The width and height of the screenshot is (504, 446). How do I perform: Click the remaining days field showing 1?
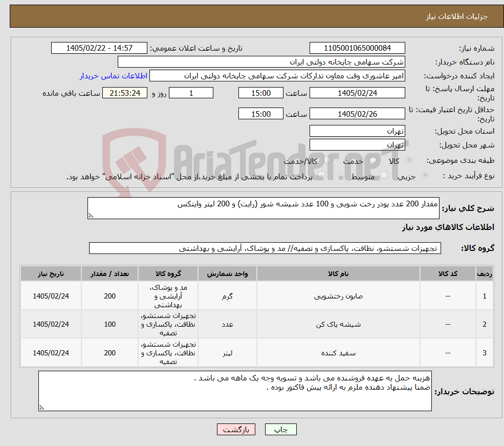[x=191, y=93]
